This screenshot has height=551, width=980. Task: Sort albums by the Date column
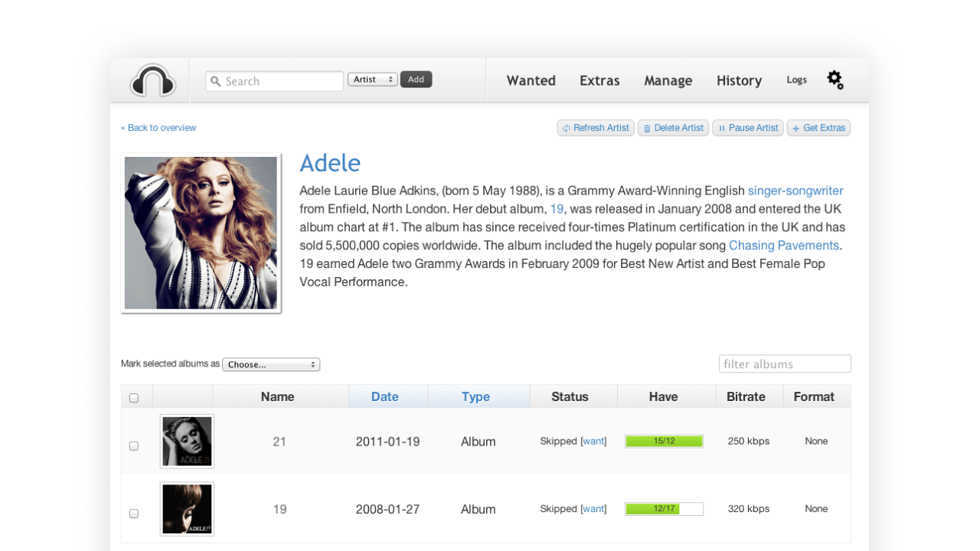coord(385,396)
